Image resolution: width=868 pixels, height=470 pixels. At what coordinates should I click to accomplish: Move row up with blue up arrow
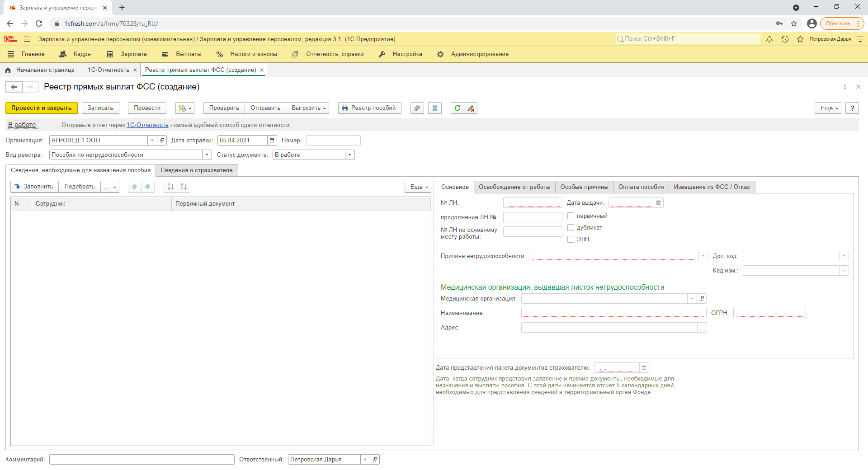[x=134, y=187]
